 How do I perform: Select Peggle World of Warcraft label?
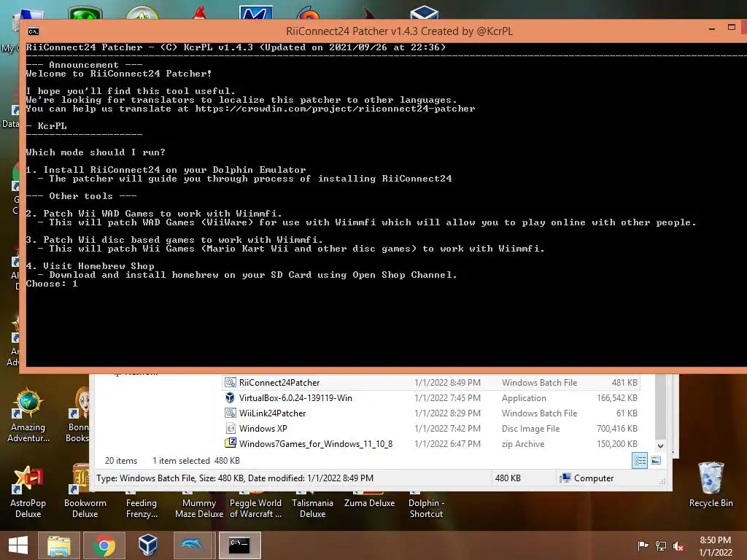(x=255, y=508)
